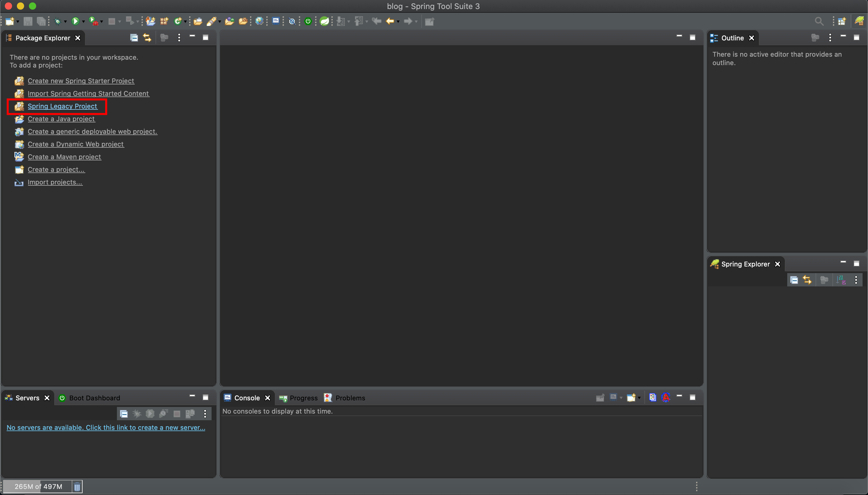The image size is (868, 495).
Task: Click the heap memory status bar
Action: [x=38, y=487]
